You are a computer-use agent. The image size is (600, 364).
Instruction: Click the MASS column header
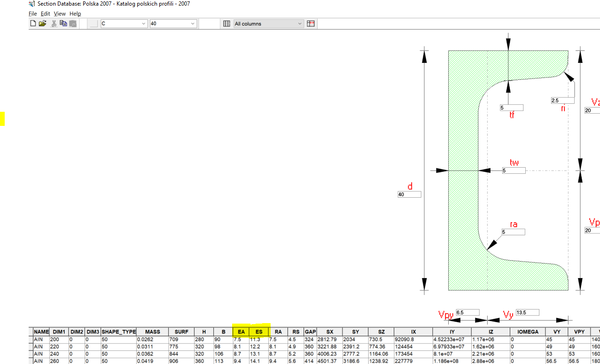[x=152, y=332]
